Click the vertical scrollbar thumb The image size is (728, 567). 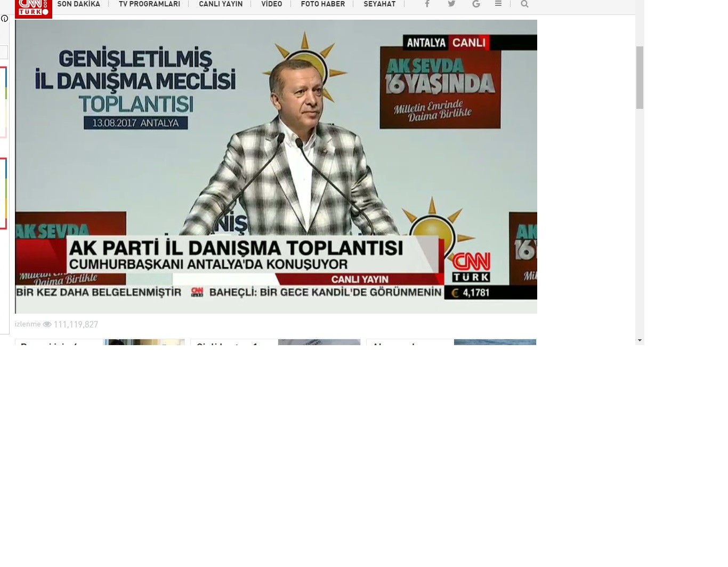coord(640,77)
